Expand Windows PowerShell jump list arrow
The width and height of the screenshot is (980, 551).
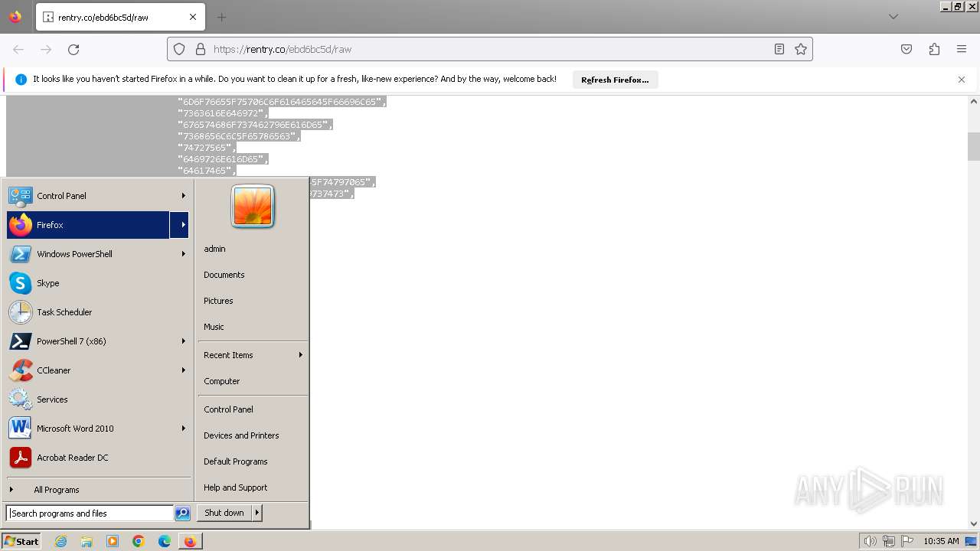tap(183, 254)
